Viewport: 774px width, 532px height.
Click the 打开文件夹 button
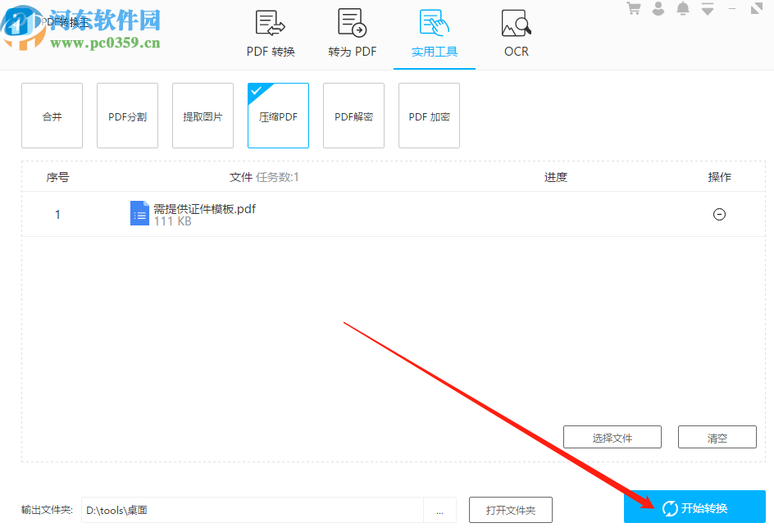(x=511, y=510)
